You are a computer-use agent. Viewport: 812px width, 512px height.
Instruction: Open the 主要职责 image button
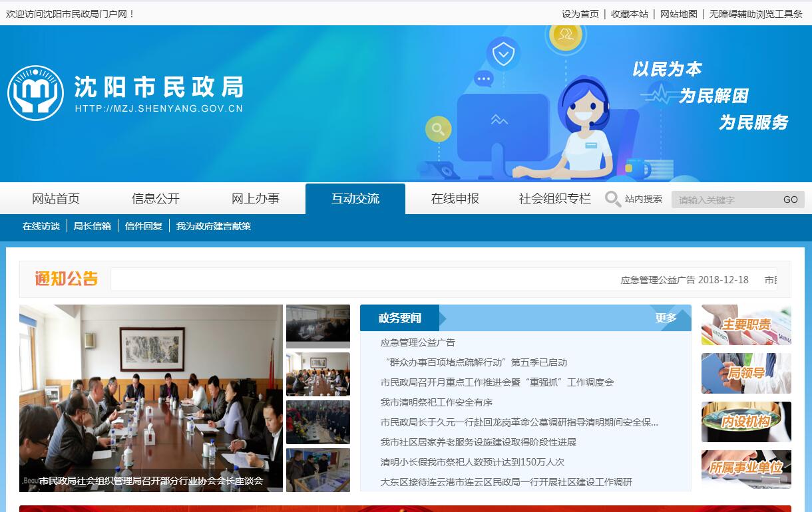point(746,325)
